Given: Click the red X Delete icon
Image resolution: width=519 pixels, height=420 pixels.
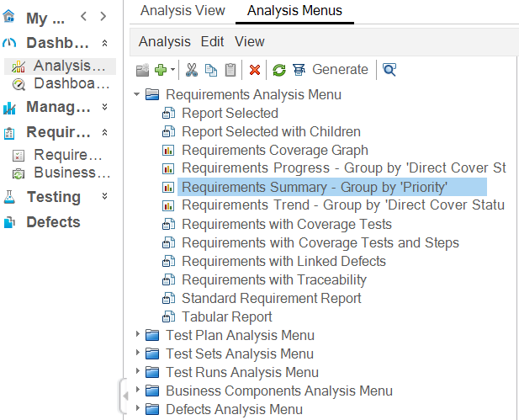Looking at the screenshot, I should pyautogui.click(x=254, y=70).
